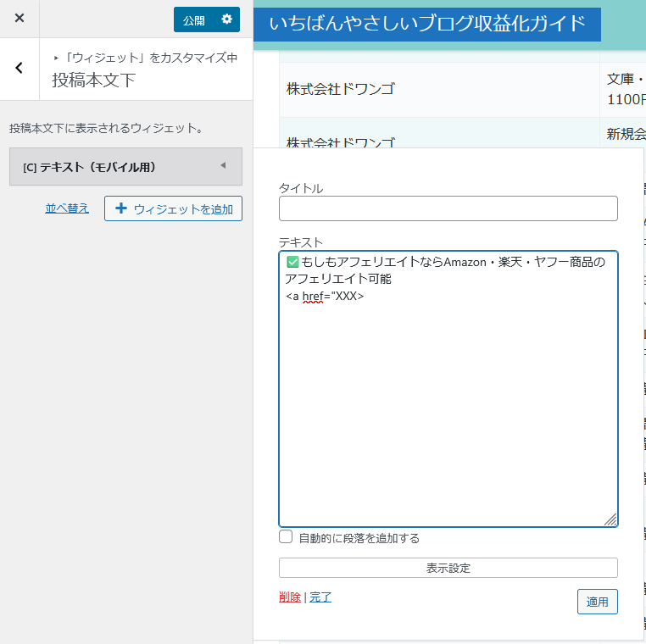Image resolution: width=646 pixels, height=644 pixels.
Task: Click the 完了 done link
Action: coord(320,597)
